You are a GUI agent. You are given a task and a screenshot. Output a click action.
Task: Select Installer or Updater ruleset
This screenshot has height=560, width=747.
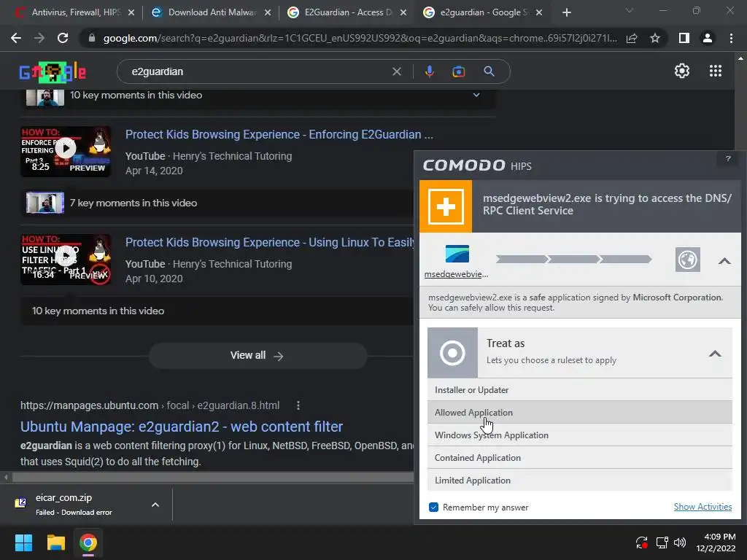(580, 389)
